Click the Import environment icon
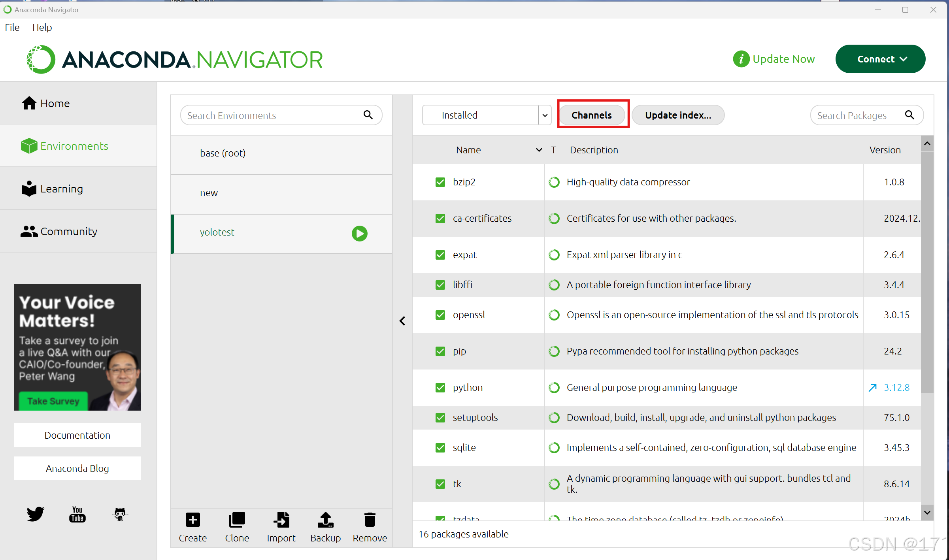 (281, 520)
